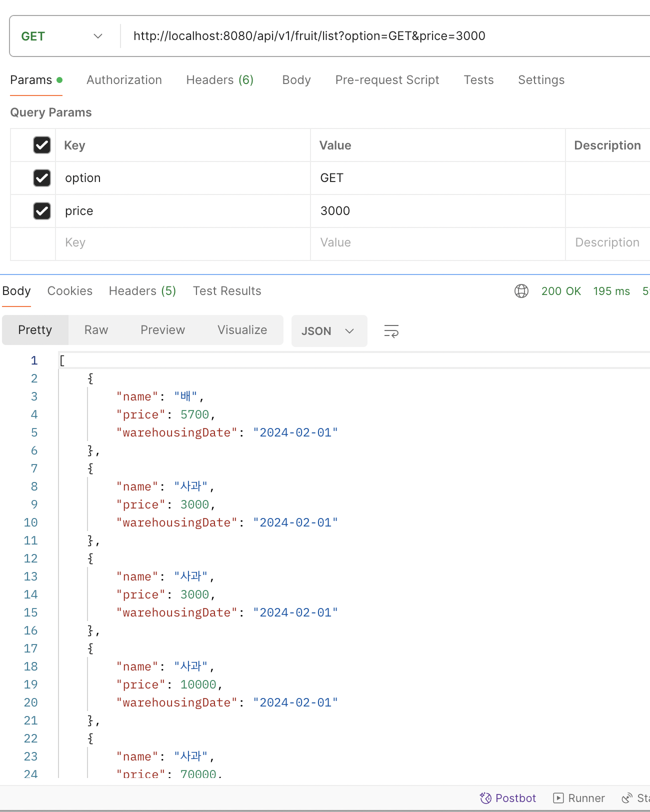Click the 195 ms response time
The width and height of the screenshot is (650, 812).
[611, 291]
